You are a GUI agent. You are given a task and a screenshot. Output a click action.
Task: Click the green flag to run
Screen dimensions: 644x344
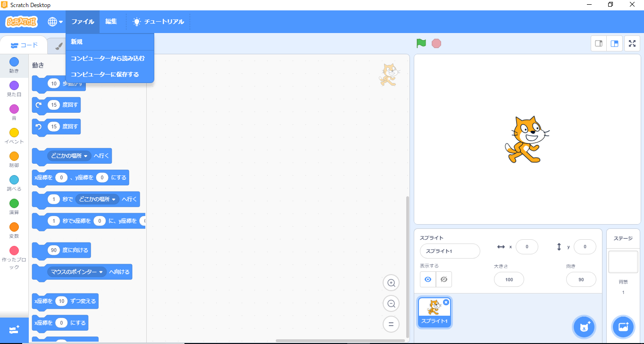point(421,43)
